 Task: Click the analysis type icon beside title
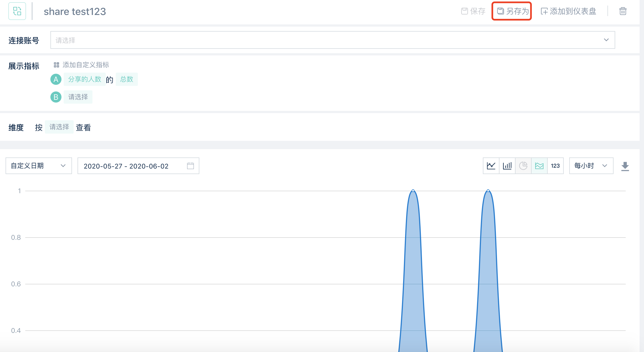point(17,11)
